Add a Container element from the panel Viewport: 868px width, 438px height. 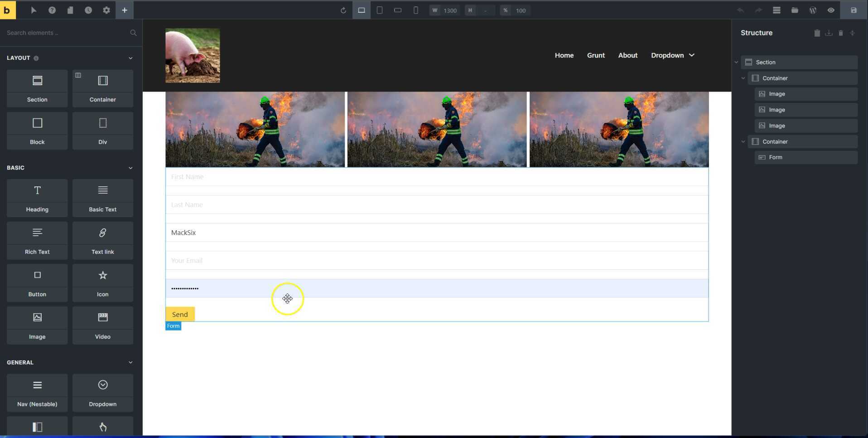(x=103, y=88)
